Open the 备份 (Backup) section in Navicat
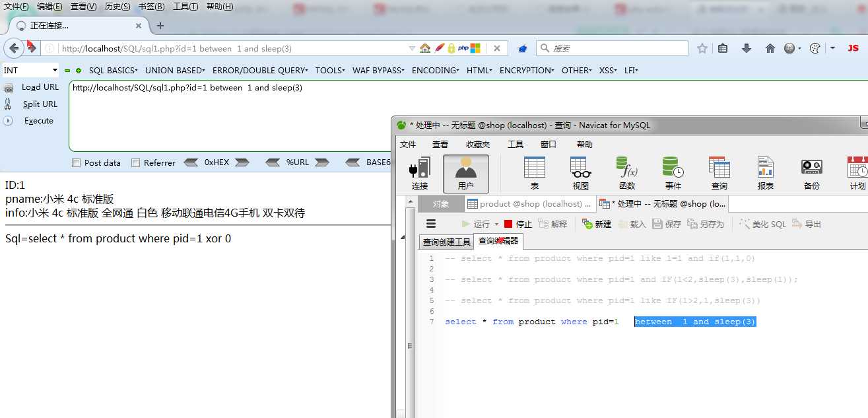868x418 pixels. (x=811, y=174)
